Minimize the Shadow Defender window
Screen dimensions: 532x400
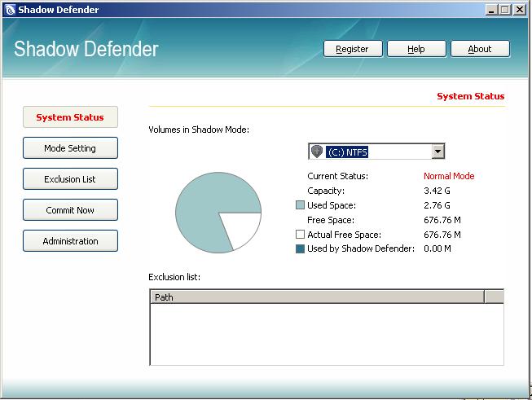click(x=491, y=10)
